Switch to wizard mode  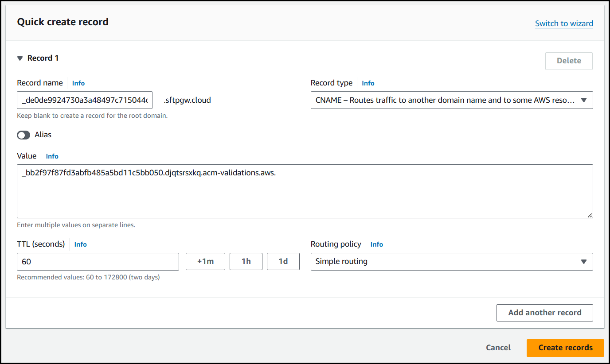click(564, 23)
